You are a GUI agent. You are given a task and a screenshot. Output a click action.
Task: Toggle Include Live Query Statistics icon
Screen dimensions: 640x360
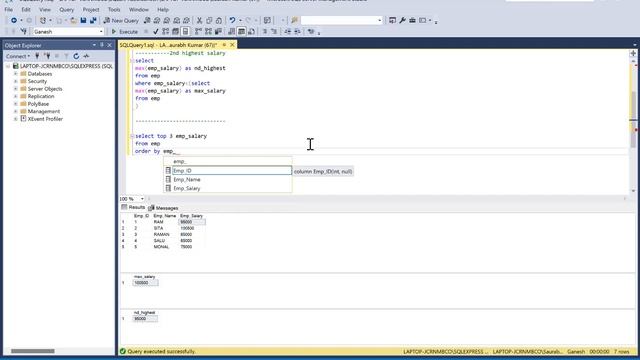208,31
